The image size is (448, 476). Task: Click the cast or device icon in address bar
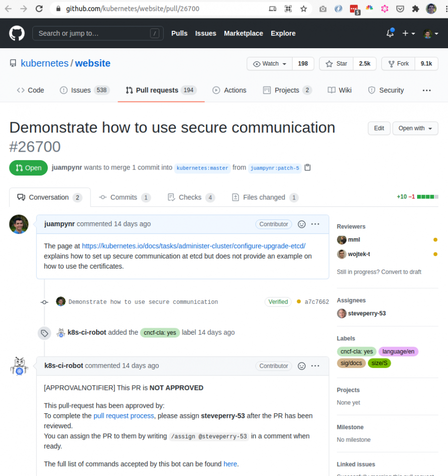[273, 9]
